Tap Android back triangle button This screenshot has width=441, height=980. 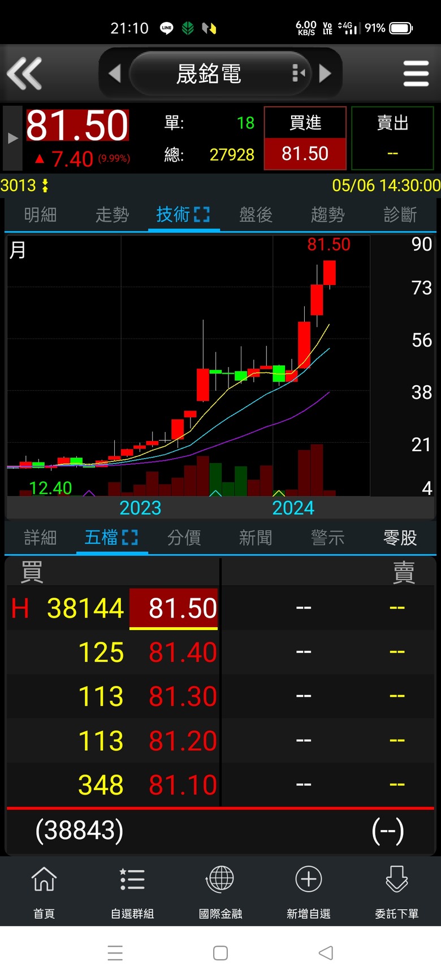(x=326, y=953)
